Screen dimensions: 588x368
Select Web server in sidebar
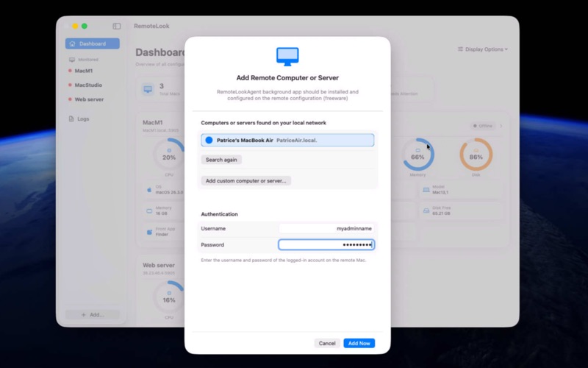coord(89,99)
